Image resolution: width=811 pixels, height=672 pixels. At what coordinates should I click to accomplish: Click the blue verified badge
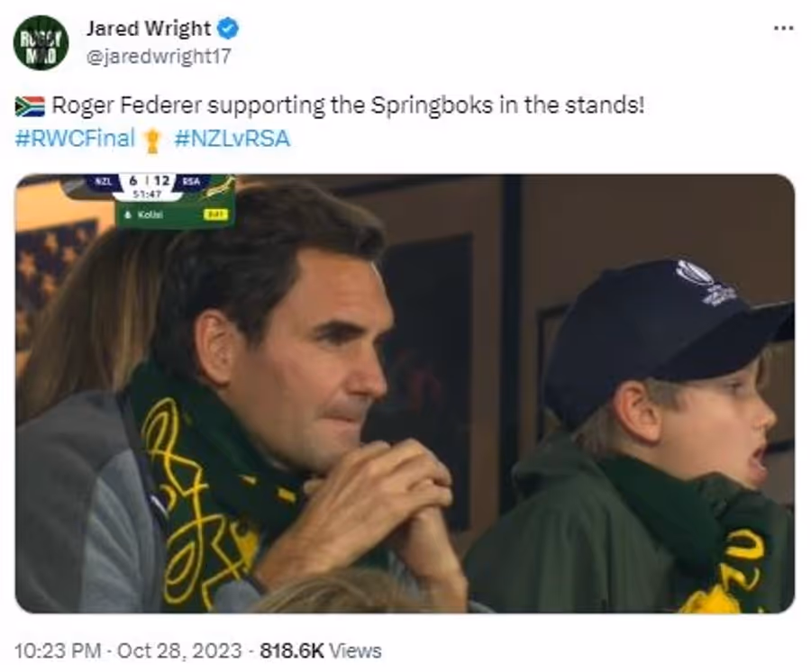[228, 28]
